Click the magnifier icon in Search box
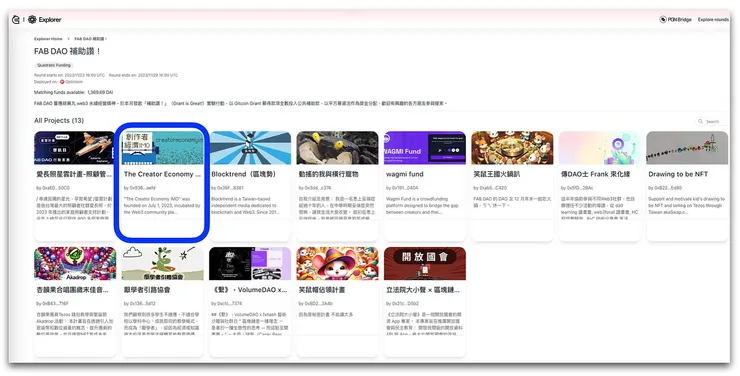Image resolution: width=740 pixels, height=376 pixels. 700,121
